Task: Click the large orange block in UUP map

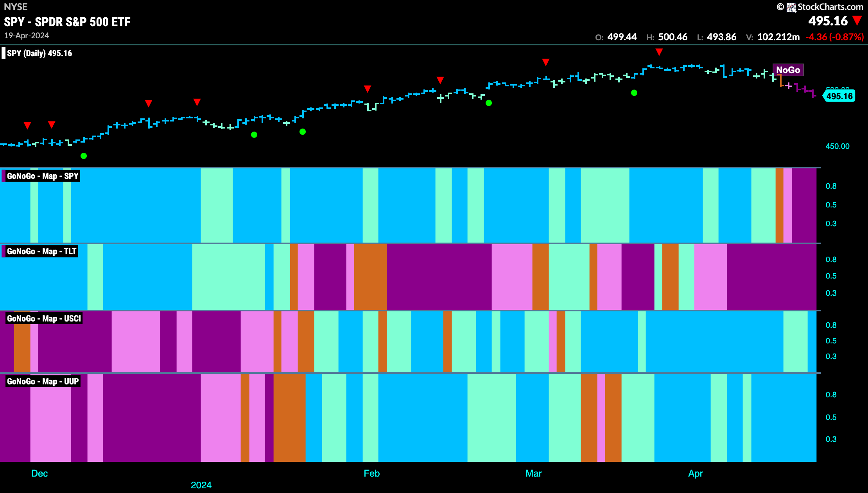Action: pyautogui.click(x=289, y=418)
